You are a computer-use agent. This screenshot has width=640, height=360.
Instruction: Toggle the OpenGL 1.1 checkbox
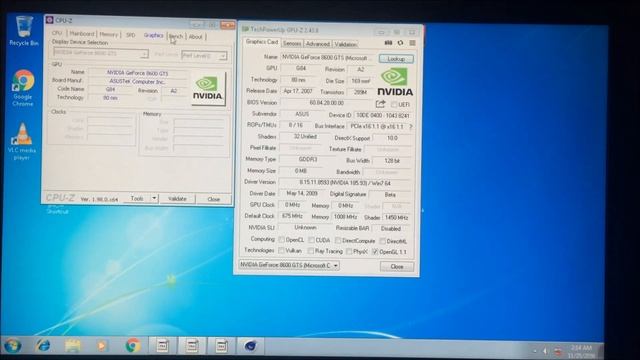point(375,252)
